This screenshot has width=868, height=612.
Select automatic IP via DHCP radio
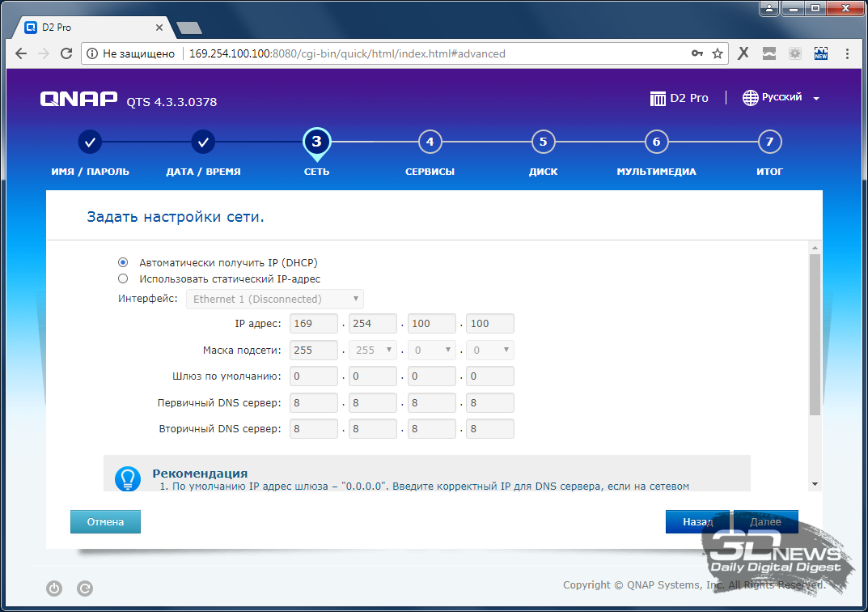pyautogui.click(x=123, y=262)
